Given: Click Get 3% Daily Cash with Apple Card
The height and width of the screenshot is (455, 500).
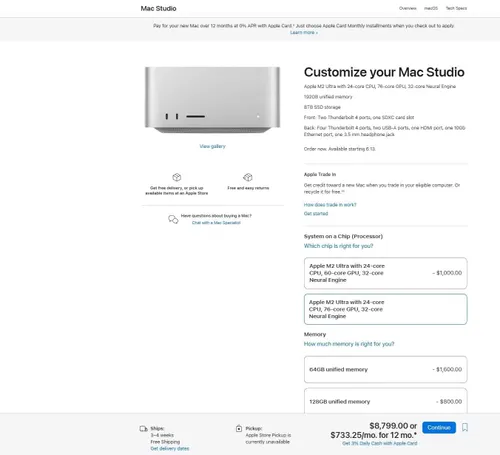Looking at the screenshot, I should click(x=379, y=443).
